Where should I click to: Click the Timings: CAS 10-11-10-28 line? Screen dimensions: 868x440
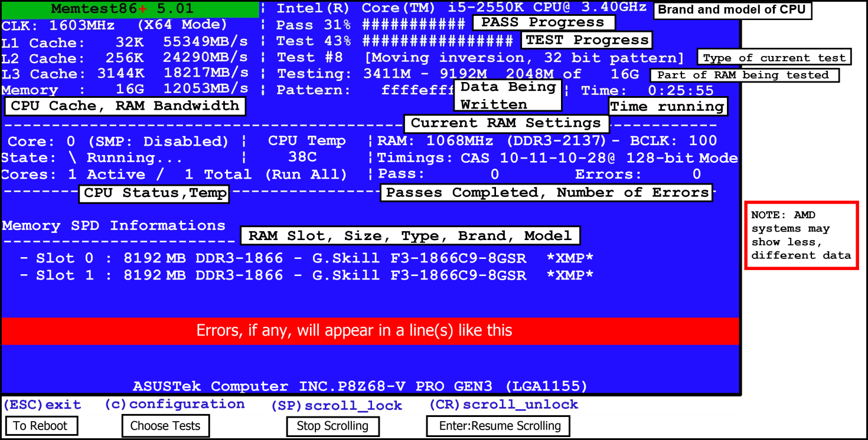pos(557,158)
